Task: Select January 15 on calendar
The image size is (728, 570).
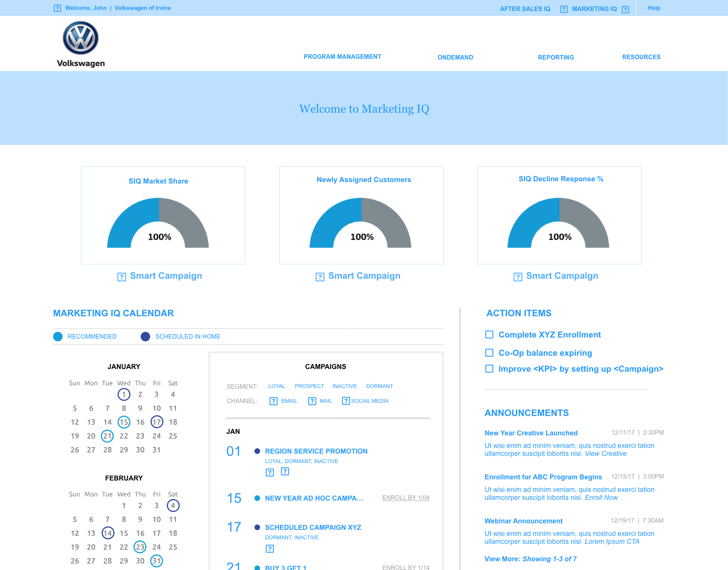Action: pyautogui.click(x=124, y=422)
